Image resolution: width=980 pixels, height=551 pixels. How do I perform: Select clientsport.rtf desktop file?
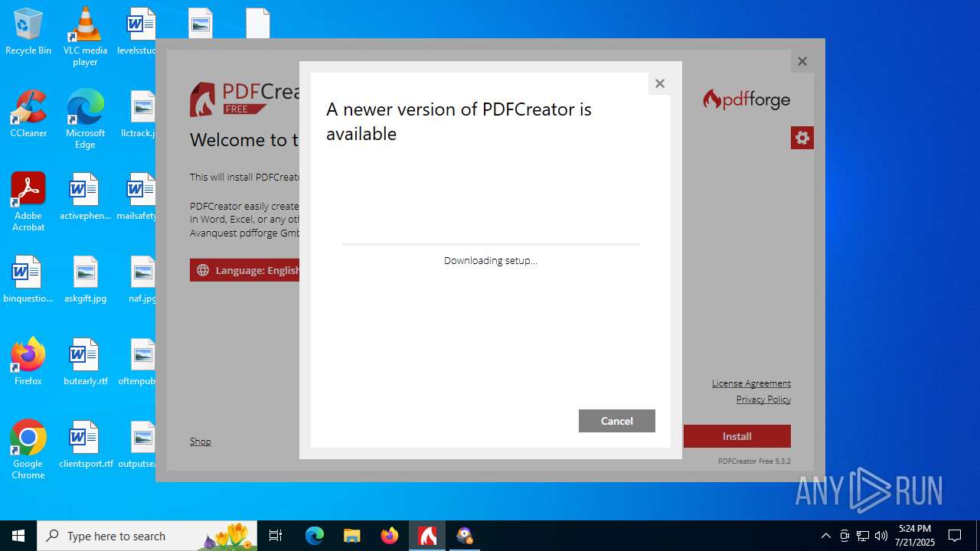(85, 445)
